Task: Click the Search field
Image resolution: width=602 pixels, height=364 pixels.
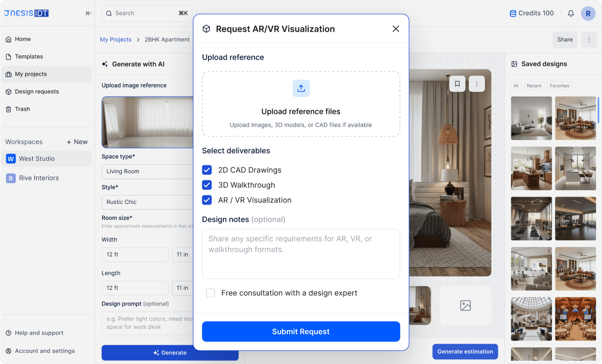Action: pyautogui.click(x=147, y=13)
